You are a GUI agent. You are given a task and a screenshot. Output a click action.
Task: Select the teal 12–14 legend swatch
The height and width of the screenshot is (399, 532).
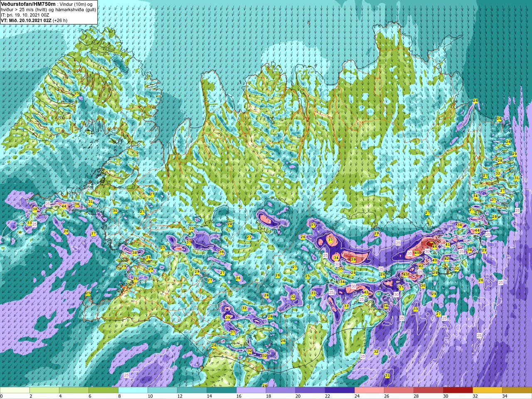[x=192, y=390]
